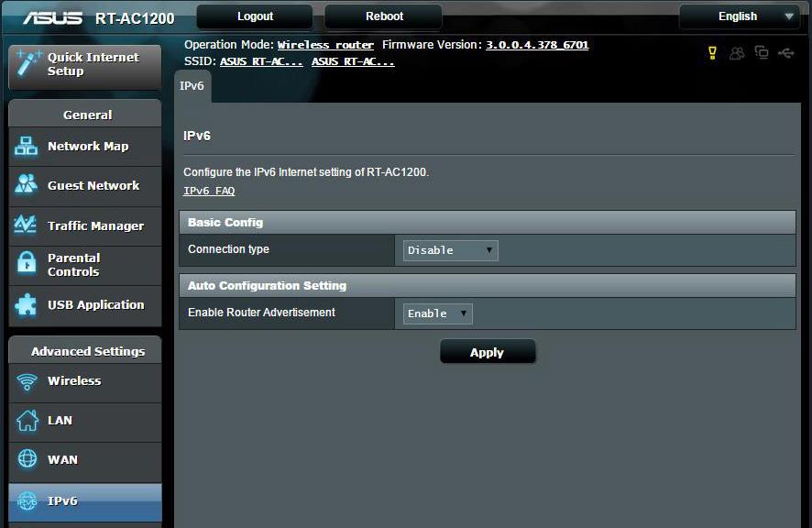
Task: Open the IPv6 FAQ link
Action: tap(209, 191)
